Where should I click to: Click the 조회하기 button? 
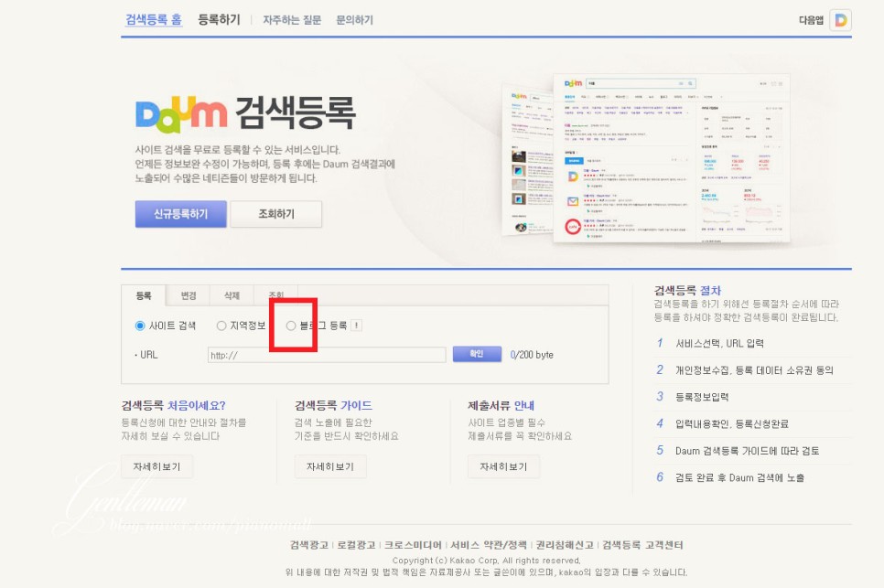point(276,214)
